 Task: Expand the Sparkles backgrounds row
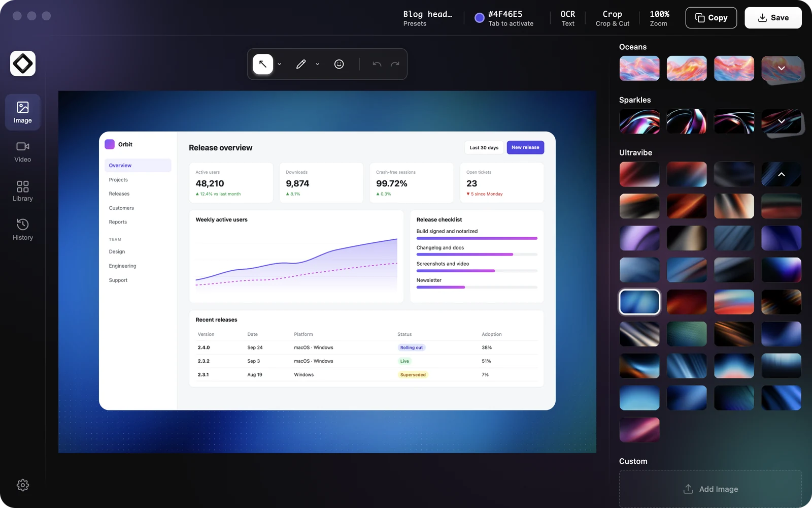pos(782,121)
